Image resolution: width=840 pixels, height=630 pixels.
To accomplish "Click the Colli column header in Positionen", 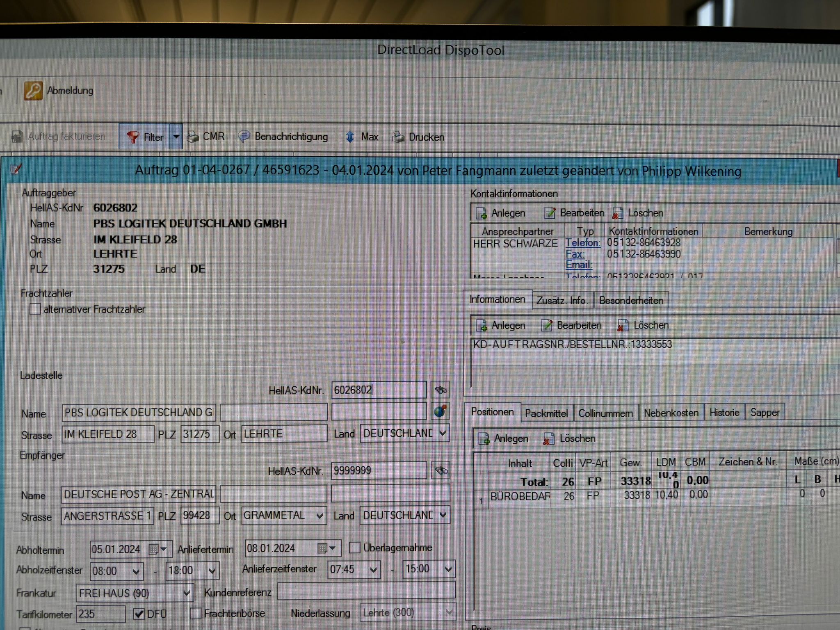I will (562, 463).
